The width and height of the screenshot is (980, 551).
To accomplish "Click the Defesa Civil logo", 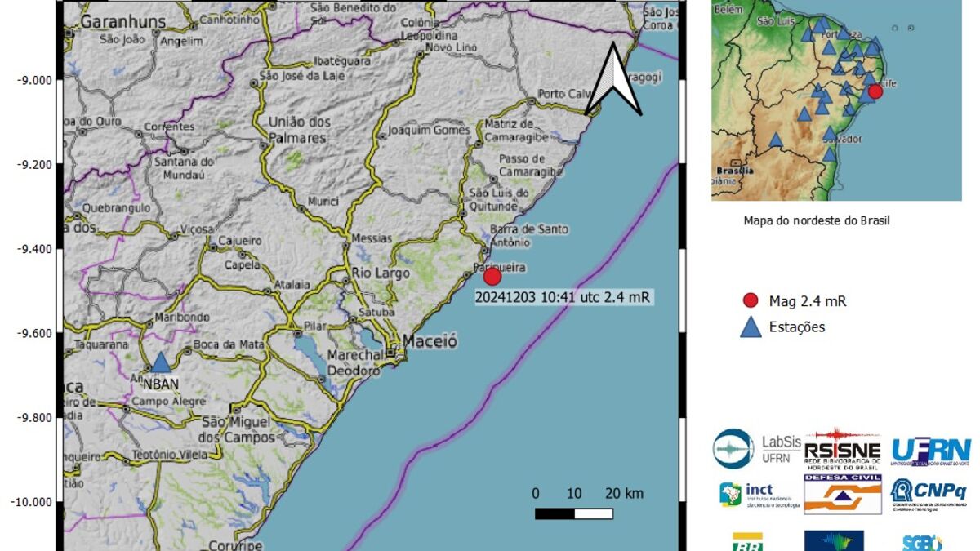I will [x=843, y=494].
